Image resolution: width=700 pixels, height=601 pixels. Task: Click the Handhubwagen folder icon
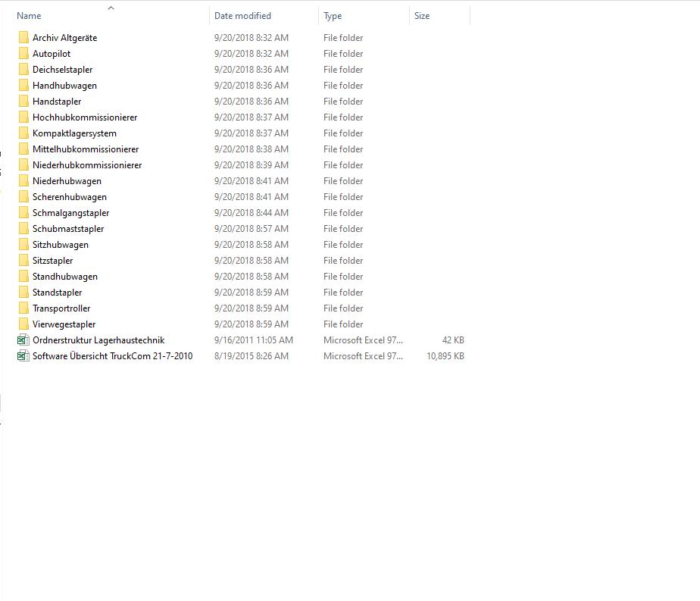[x=23, y=86]
